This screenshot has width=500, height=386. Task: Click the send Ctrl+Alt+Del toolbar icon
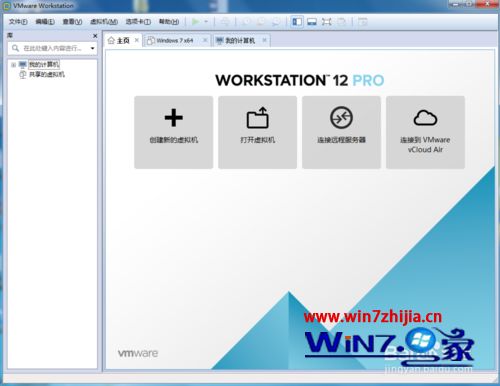tap(225, 22)
